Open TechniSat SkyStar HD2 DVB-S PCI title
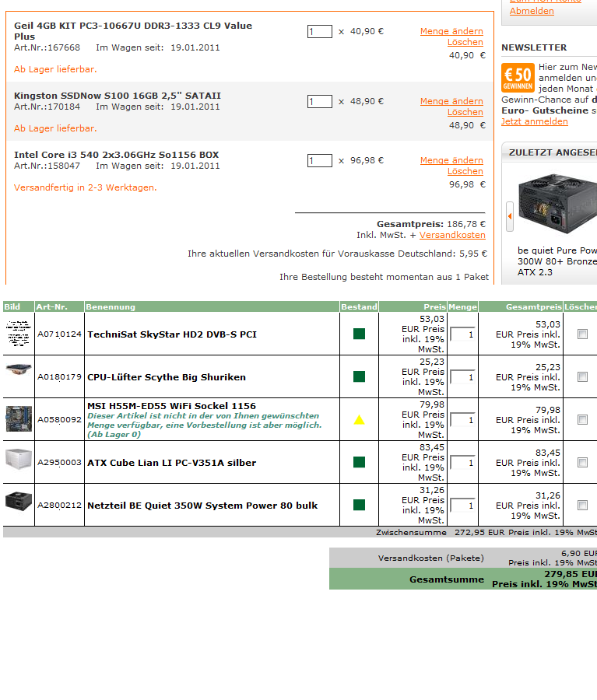The image size is (597, 700). coord(172,334)
